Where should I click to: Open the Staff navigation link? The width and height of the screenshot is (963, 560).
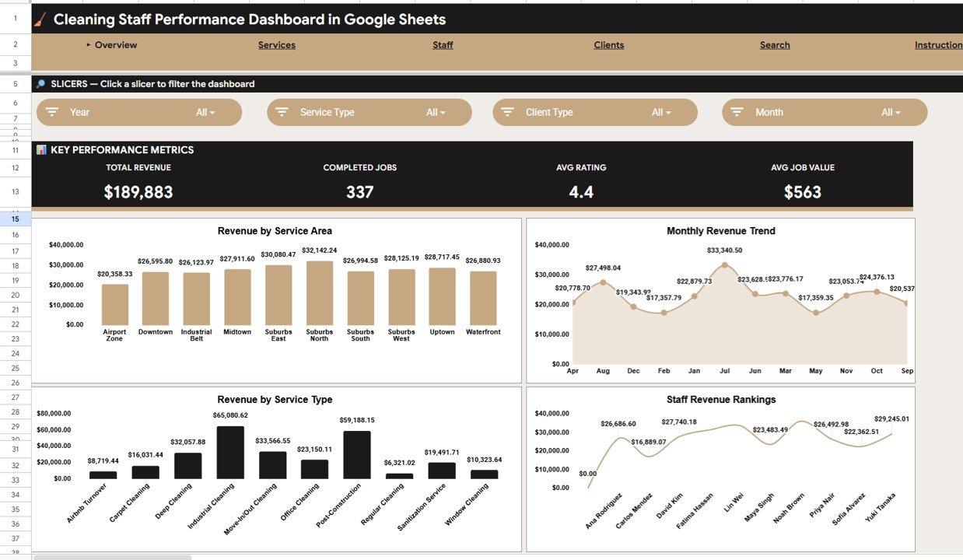[x=443, y=45]
